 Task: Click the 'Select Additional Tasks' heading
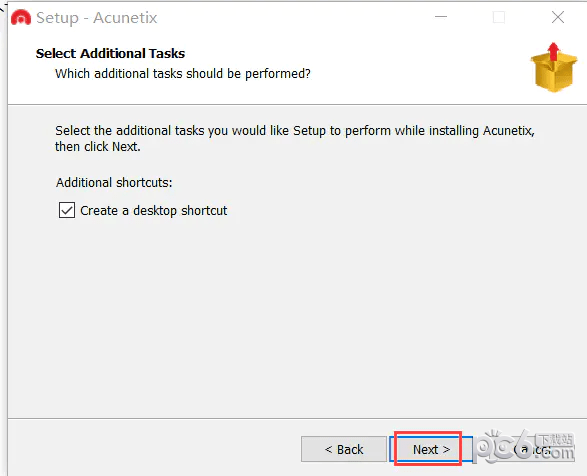click(110, 54)
